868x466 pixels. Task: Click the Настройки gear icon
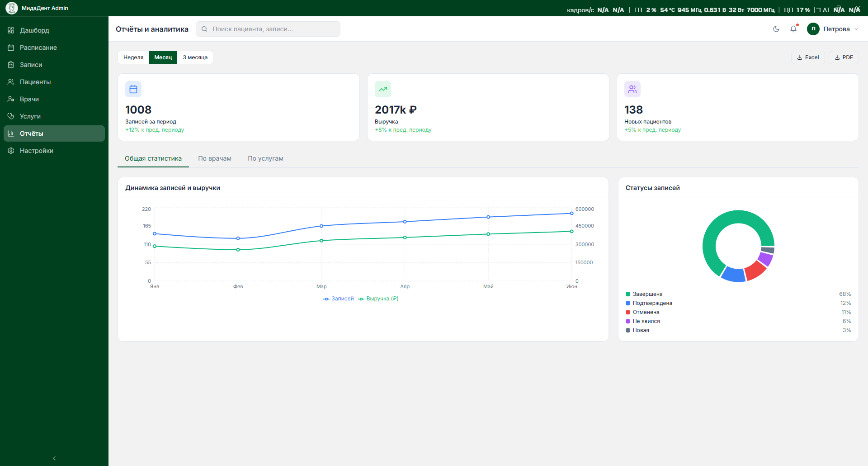(x=11, y=151)
